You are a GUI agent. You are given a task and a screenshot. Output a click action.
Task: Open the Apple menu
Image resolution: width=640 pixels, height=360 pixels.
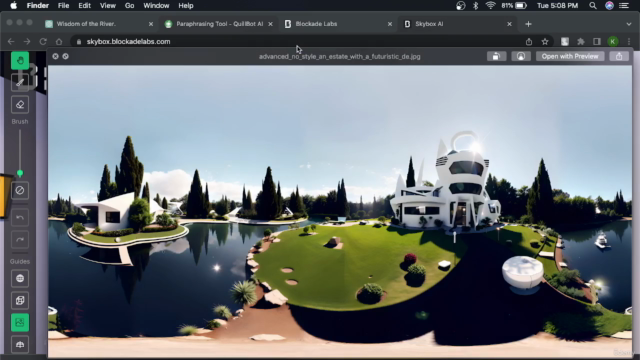click(13, 6)
